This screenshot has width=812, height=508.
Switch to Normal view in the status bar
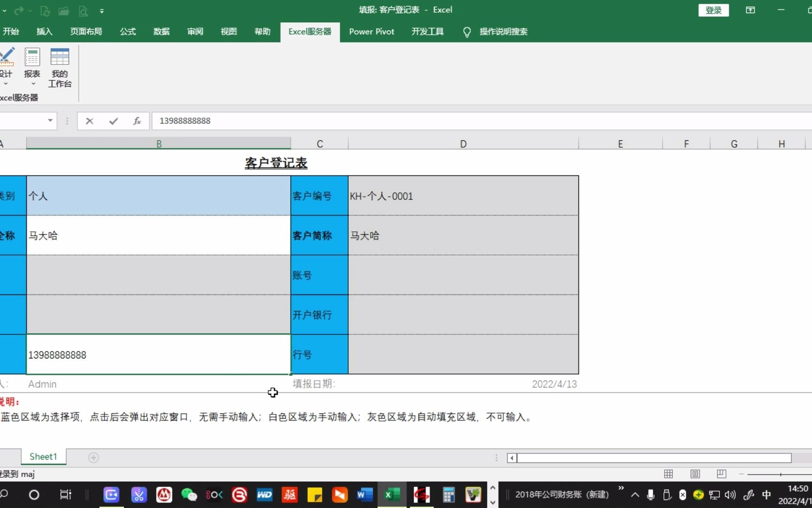click(668, 474)
